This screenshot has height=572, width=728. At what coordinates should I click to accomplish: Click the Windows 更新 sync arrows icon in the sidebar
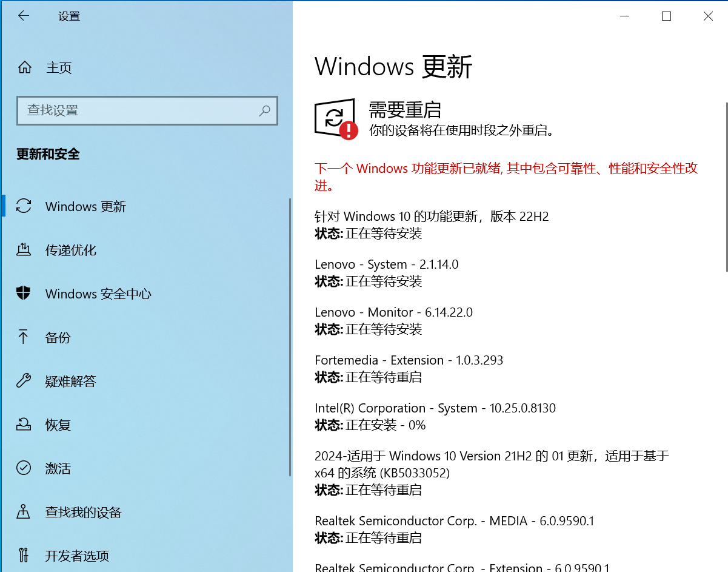click(x=24, y=206)
